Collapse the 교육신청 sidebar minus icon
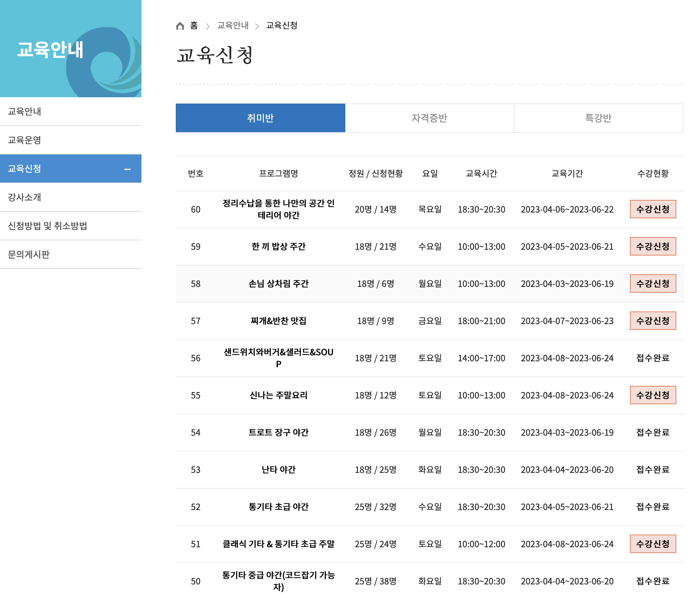700x597 pixels. click(127, 169)
